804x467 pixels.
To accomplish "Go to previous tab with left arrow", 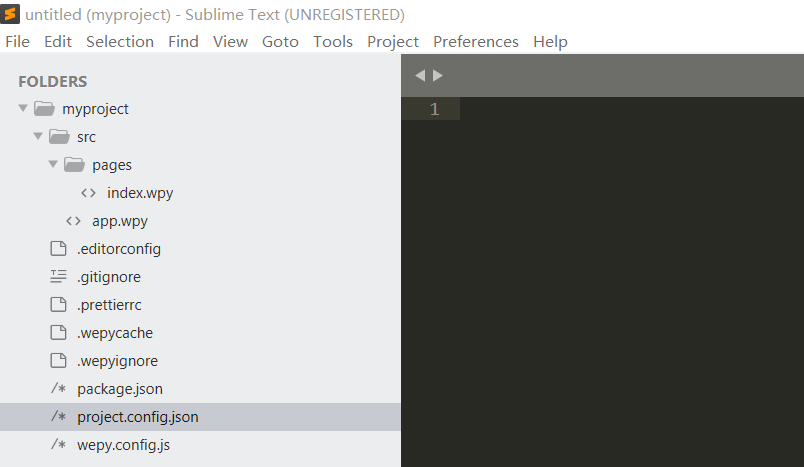I will [420, 75].
